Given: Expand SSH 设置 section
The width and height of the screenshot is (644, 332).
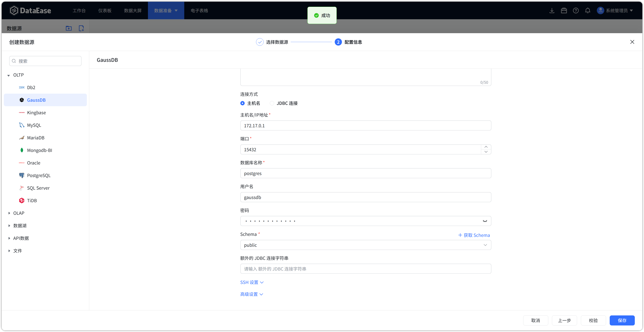Looking at the screenshot, I should pos(252,282).
